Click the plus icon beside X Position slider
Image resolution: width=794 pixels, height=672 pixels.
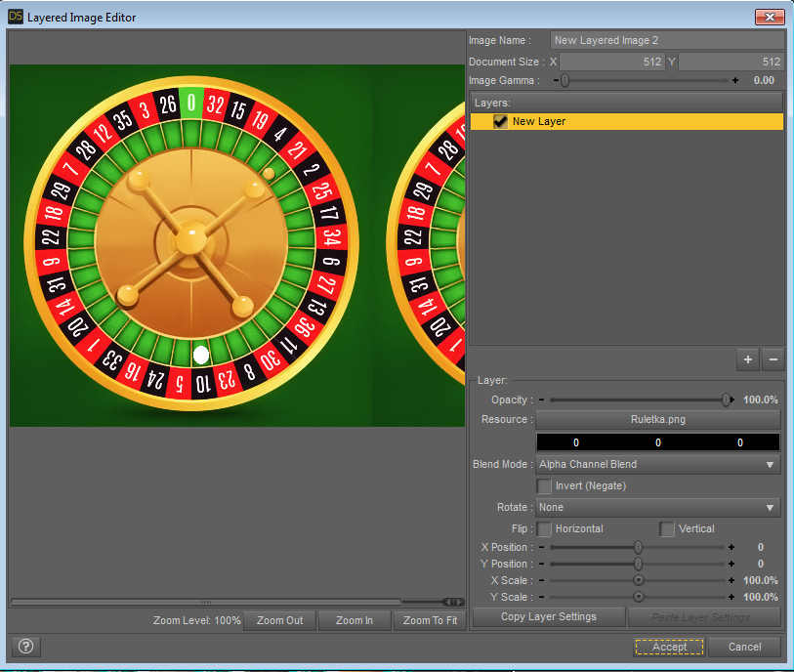pos(731,548)
